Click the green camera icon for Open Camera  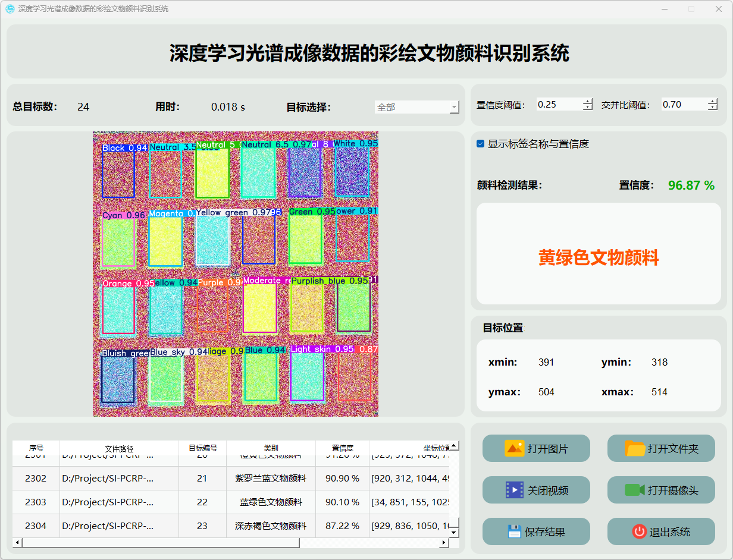coord(635,490)
